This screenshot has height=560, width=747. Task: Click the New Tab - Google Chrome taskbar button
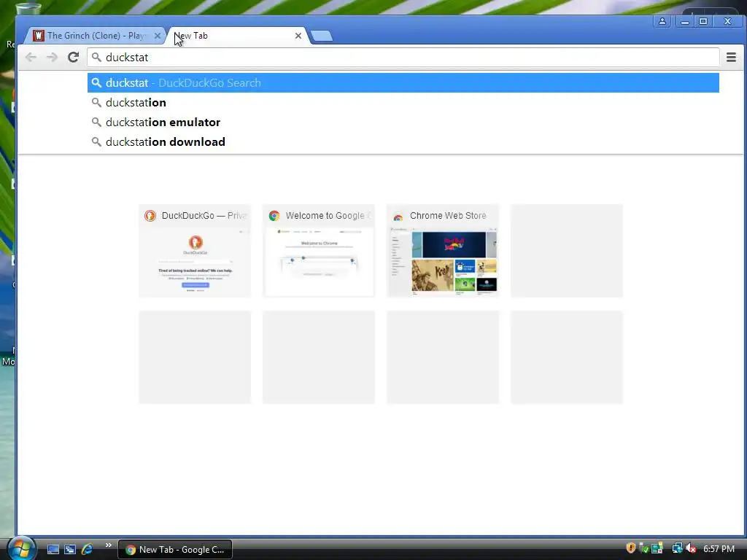[x=175, y=550]
